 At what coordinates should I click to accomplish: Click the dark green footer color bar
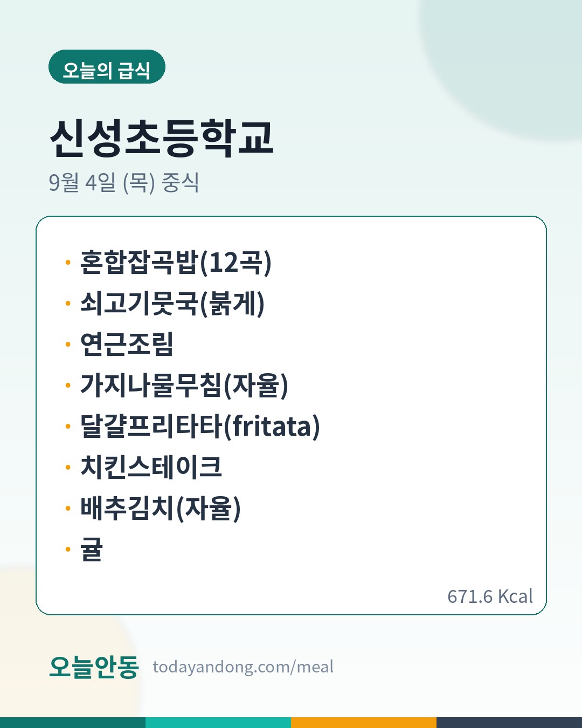(73, 723)
